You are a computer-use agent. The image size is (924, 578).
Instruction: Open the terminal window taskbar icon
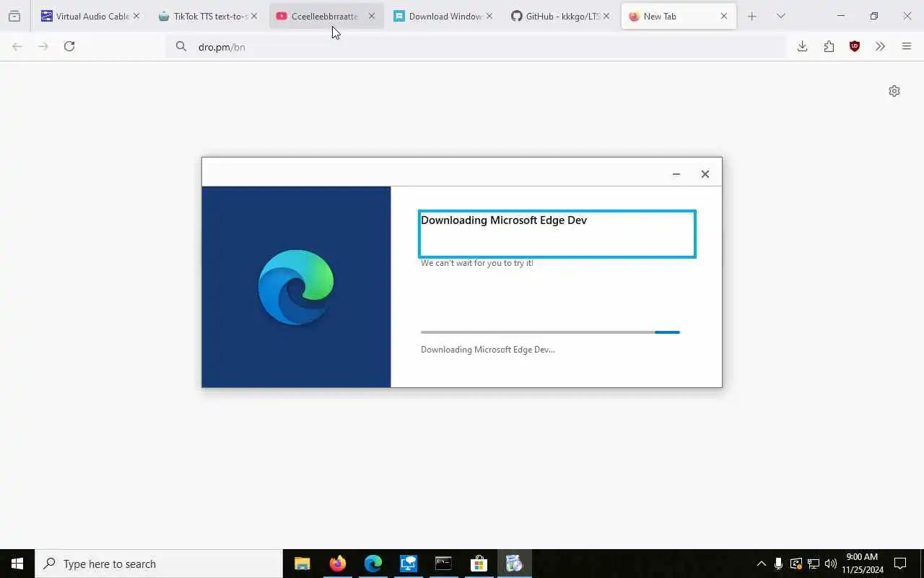pyautogui.click(x=443, y=564)
